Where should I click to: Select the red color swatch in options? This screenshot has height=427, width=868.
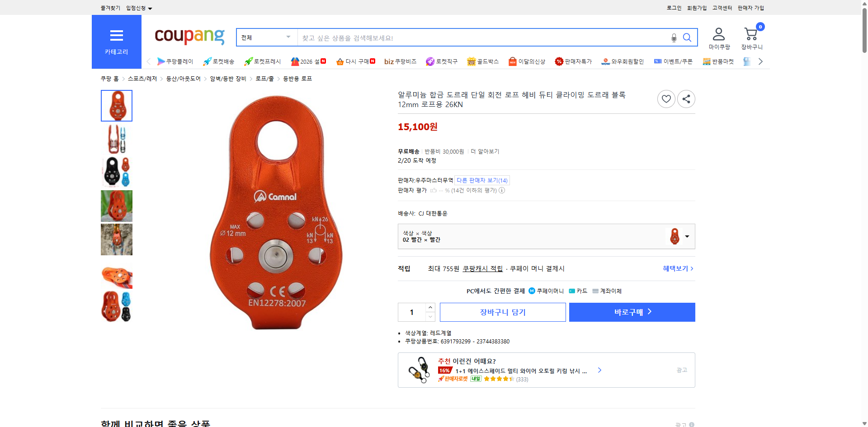(674, 236)
